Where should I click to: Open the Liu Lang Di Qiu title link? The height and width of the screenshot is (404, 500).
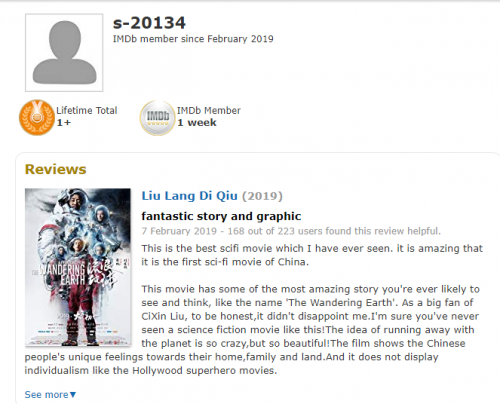(x=190, y=196)
